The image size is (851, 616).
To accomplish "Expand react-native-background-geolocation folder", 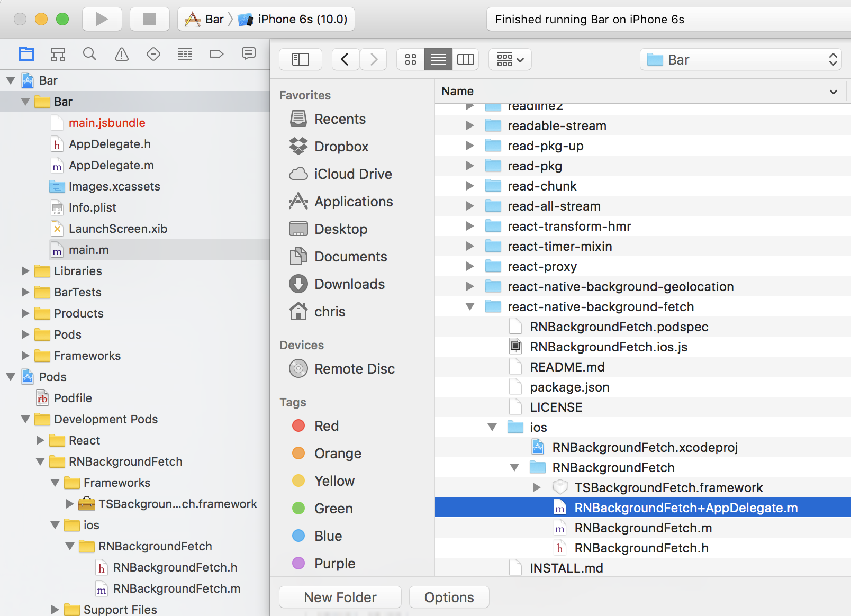I will pos(470,286).
